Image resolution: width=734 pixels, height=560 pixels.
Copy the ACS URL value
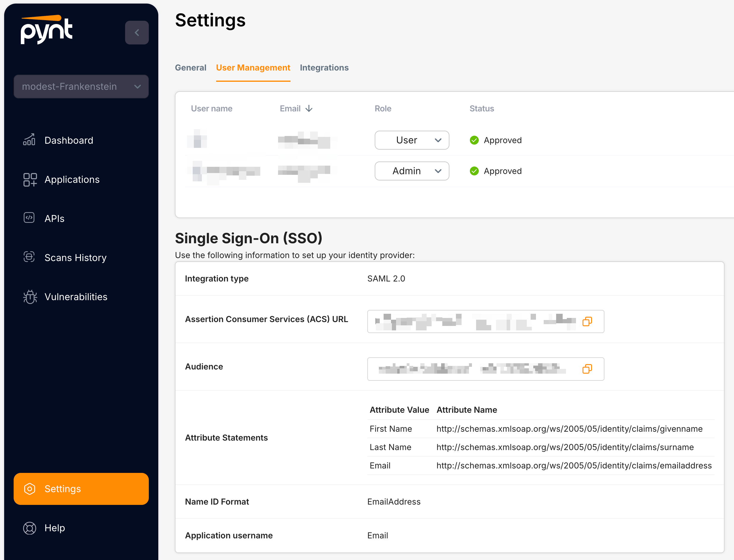pos(587,321)
